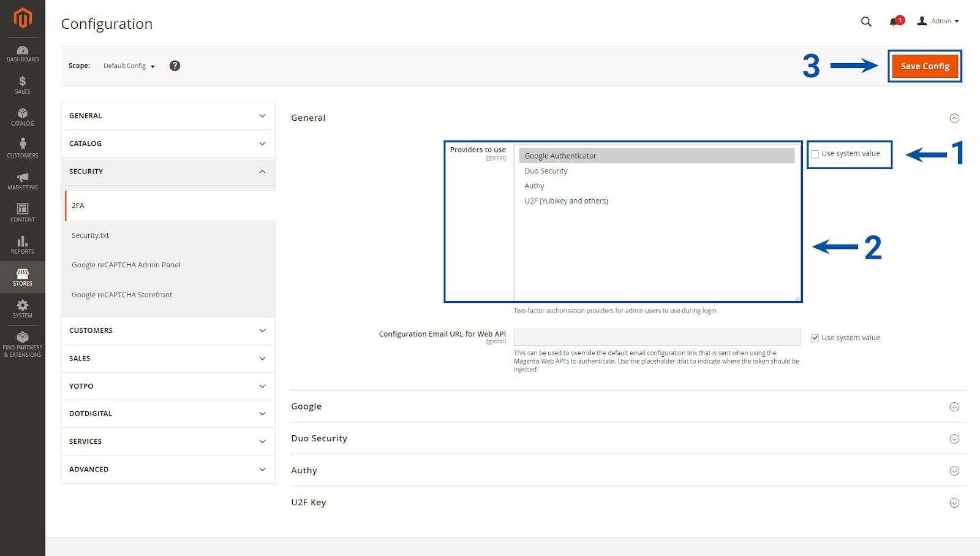Open the Dashboard sidebar icon
The height and width of the screenshot is (556, 980).
click(23, 54)
